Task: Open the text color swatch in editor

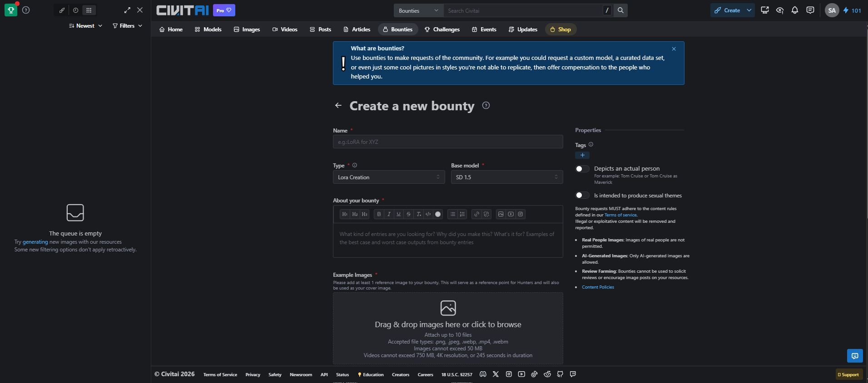Action: 438,214
